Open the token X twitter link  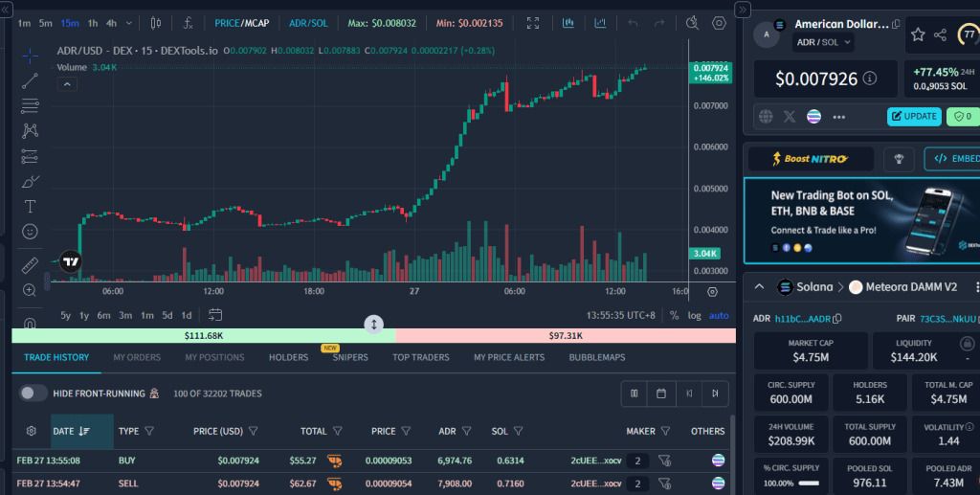point(790,116)
